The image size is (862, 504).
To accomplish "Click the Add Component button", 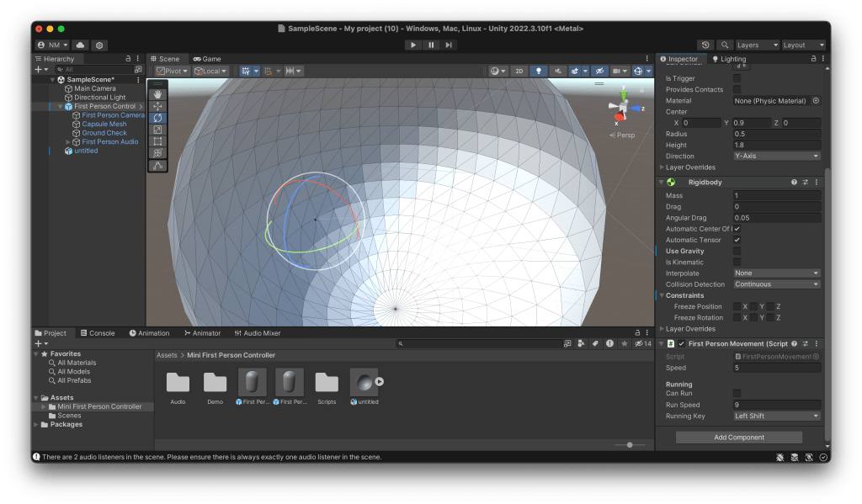I will click(x=738, y=438).
